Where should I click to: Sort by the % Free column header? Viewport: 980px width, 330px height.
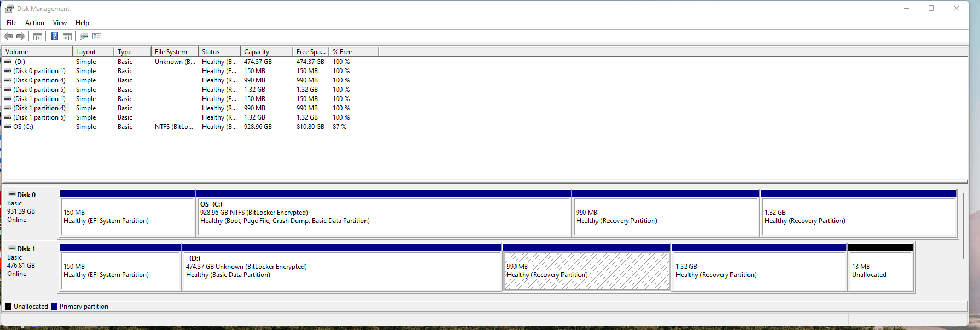pos(354,52)
